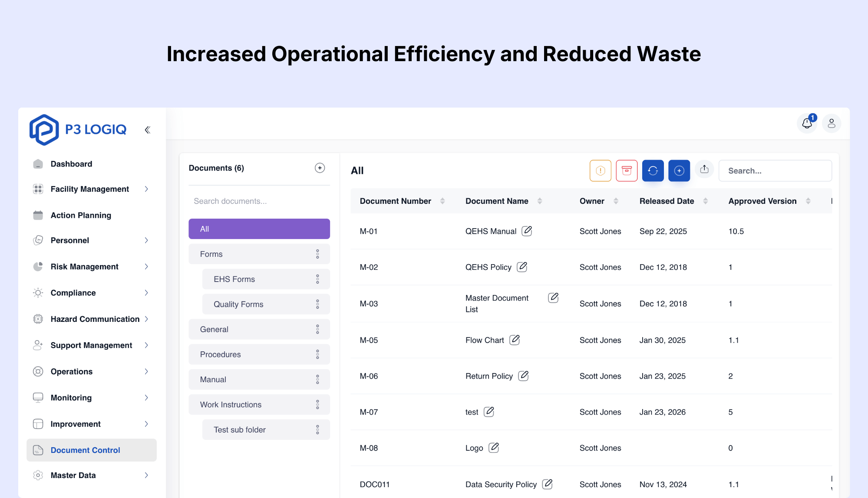Add a document with the plus icon beside Documents

pos(320,168)
